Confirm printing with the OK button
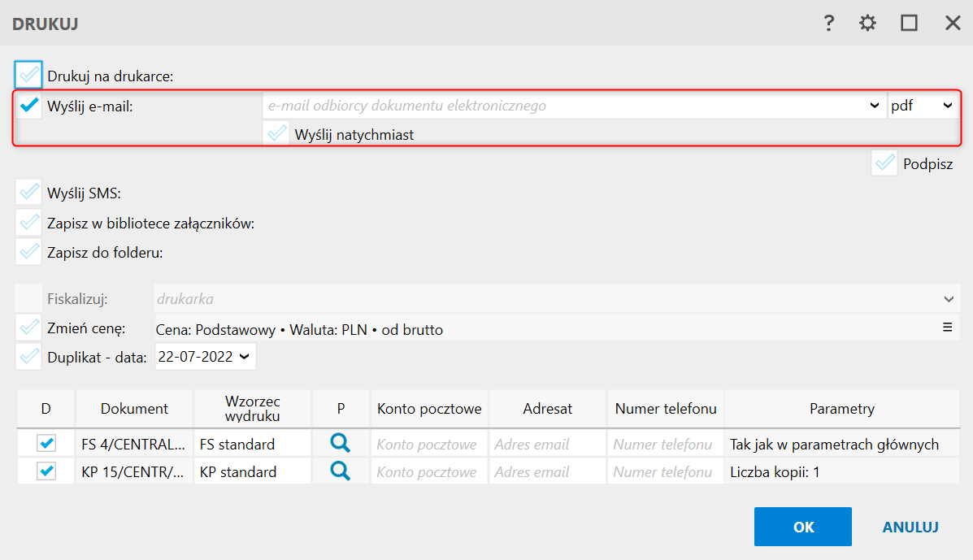Viewport: 973px width, 560px height. 802,527
